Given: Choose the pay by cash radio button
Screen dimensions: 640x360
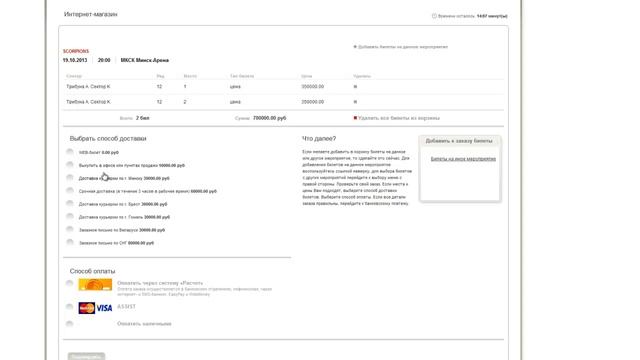Looking at the screenshot, I should (x=70, y=324).
